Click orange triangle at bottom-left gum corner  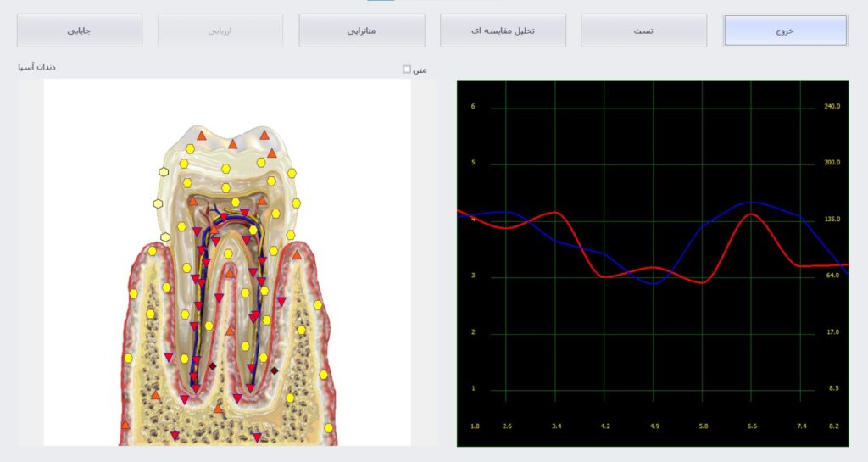click(x=125, y=424)
